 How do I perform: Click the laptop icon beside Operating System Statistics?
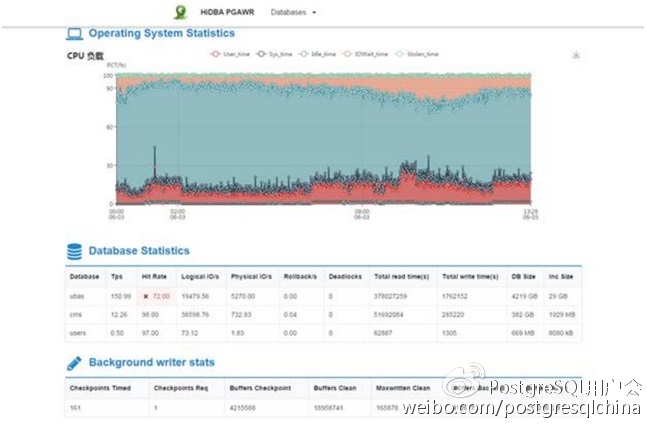tap(73, 34)
